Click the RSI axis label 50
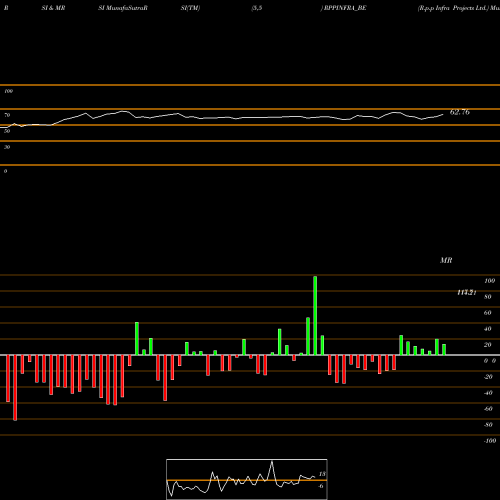500x500 pixels. 7,131
